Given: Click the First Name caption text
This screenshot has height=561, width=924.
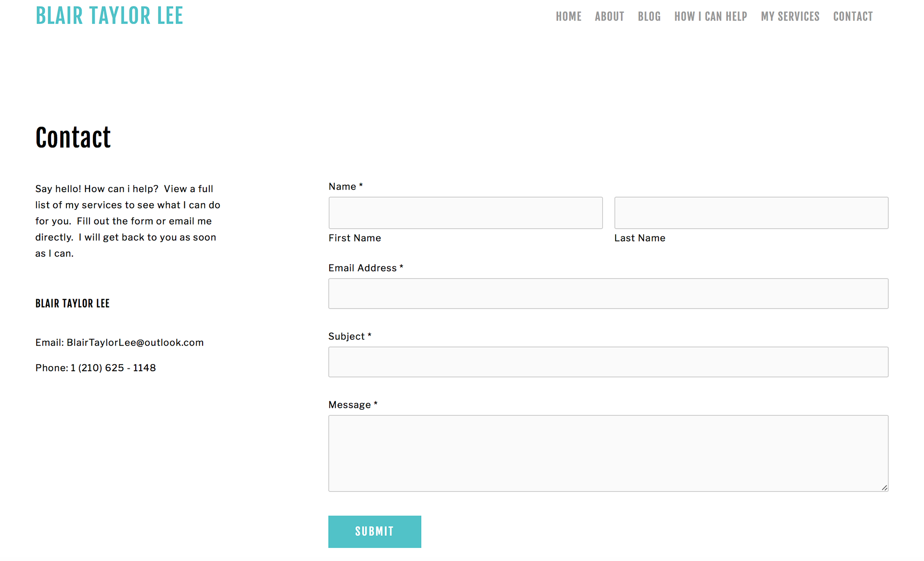Looking at the screenshot, I should pos(355,238).
